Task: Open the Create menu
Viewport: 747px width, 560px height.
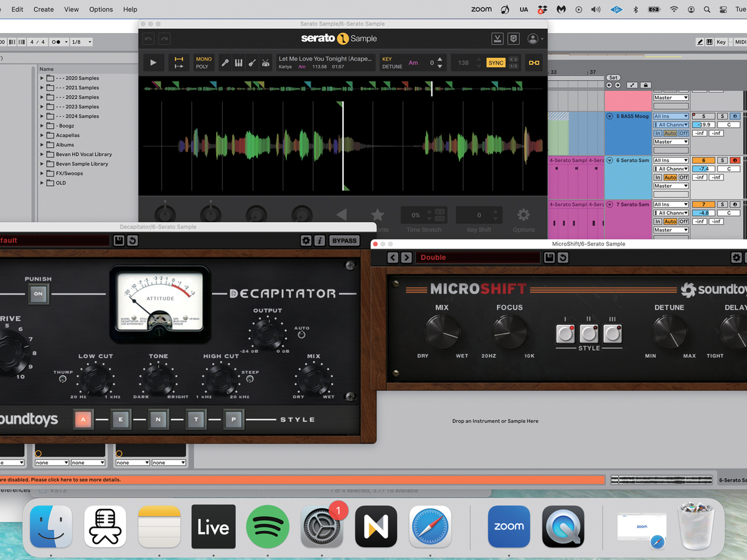Action: [x=44, y=9]
